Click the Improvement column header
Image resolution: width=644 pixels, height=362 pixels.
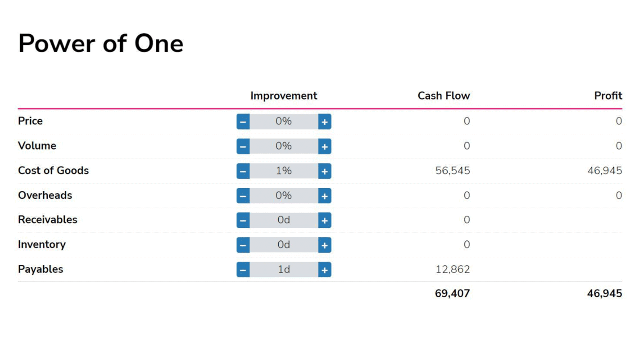(x=284, y=96)
